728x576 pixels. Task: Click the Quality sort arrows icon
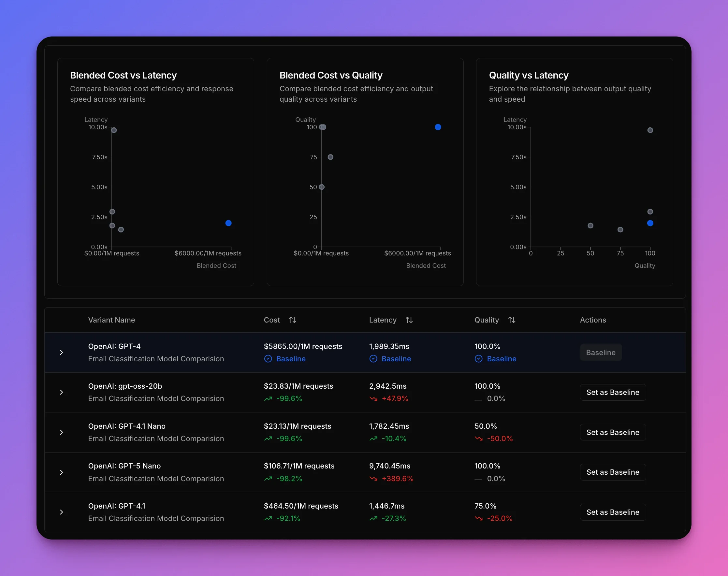click(511, 320)
